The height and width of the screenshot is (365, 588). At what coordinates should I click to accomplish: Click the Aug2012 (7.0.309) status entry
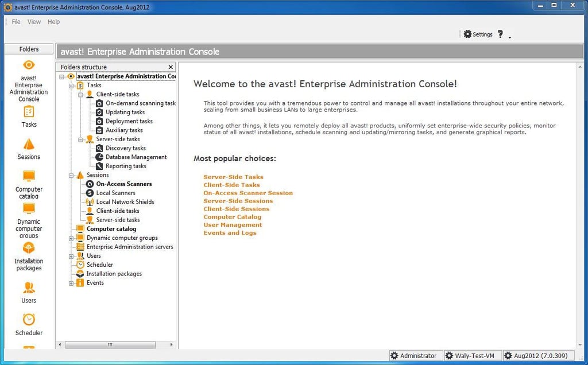[x=539, y=356]
